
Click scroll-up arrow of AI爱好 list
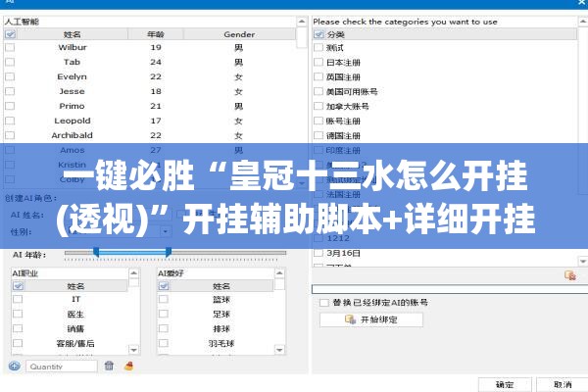tap(279, 273)
